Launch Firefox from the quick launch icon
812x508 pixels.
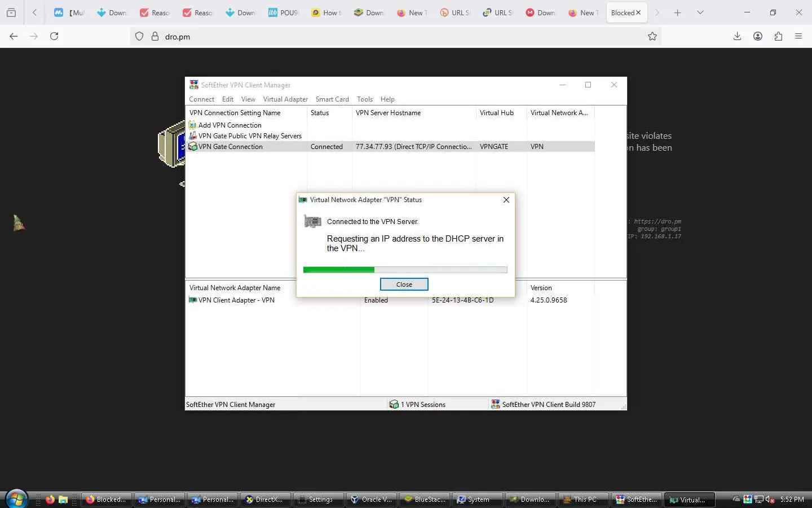pyautogui.click(x=50, y=500)
